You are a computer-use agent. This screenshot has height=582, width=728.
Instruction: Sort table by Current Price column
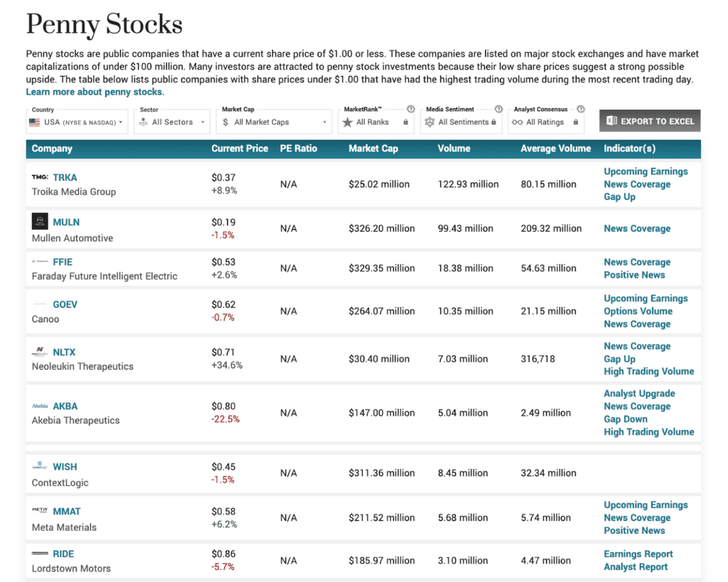point(240,149)
